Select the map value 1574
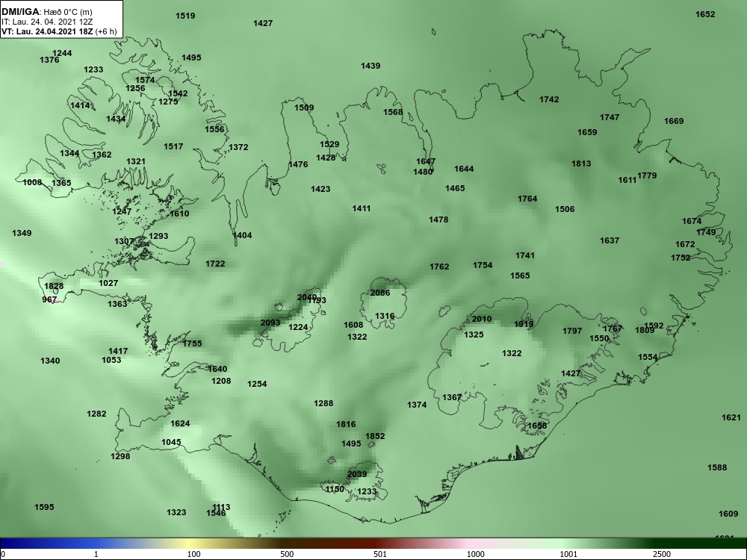Image resolution: width=747 pixels, height=560 pixels. tap(146, 80)
